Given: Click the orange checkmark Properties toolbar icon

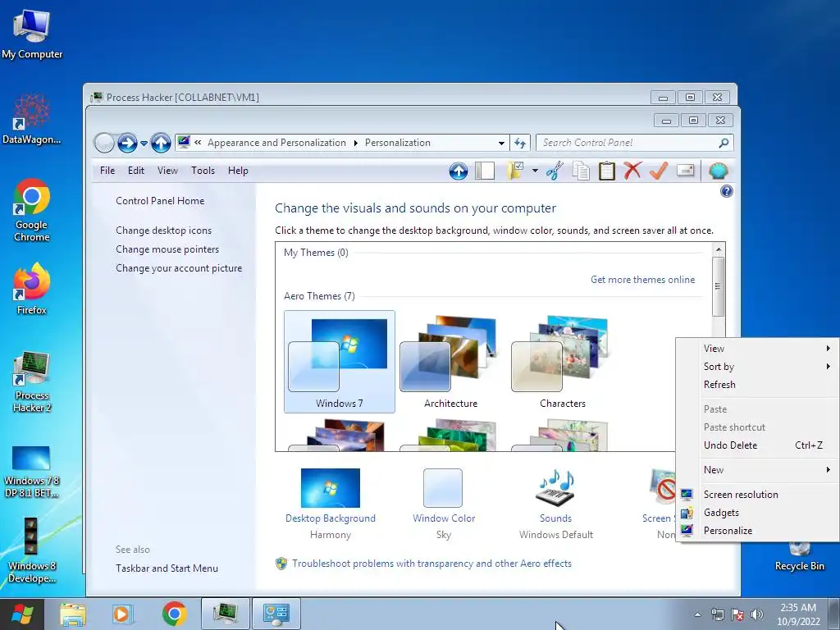Looking at the screenshot, I should pyautogui.click(x=659, y=171).
